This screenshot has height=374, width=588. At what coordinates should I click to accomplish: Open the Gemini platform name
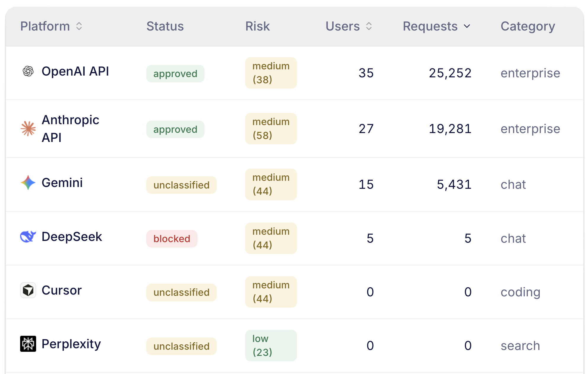[62, 183]
